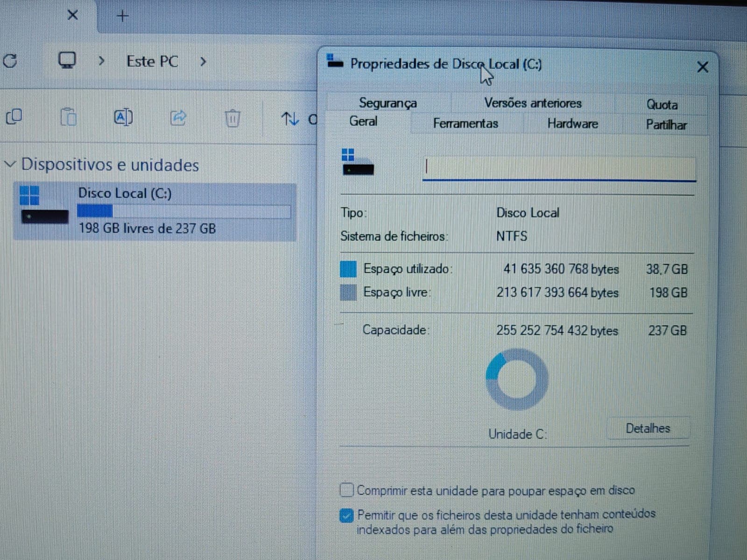Screen dimensions: 747x560
Task: Click the blue Espaço utilizado color swatch
Action: pos(348,269)
